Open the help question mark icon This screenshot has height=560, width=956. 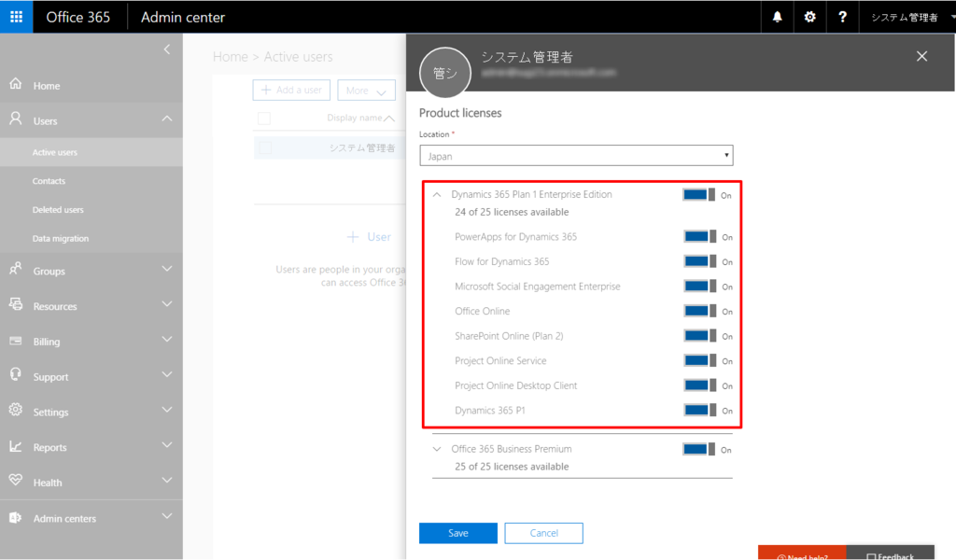coord(842,17)
